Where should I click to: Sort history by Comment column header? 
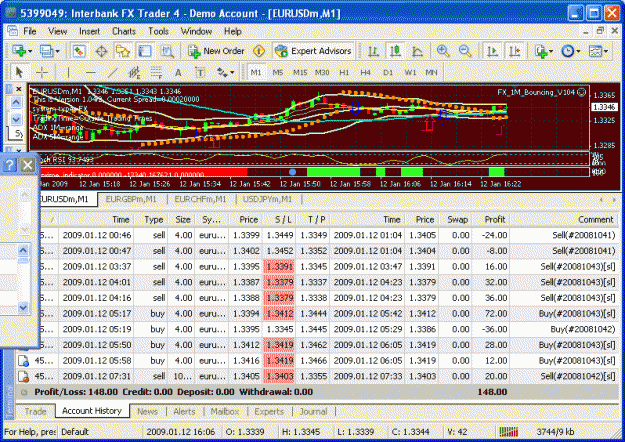pyautogui.click(x=564, y=220)
